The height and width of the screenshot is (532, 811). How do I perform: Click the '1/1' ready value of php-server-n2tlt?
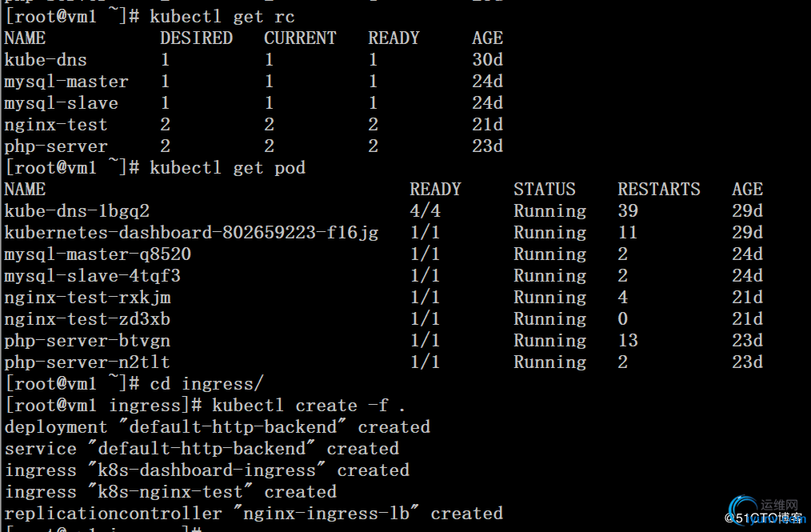pos(425,362)
